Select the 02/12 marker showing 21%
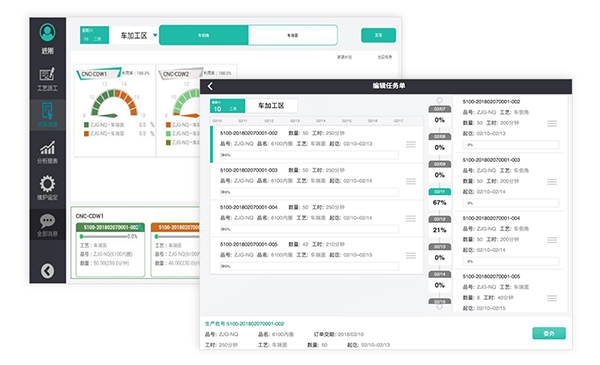The image size is (600, 365). click(439, 226)
